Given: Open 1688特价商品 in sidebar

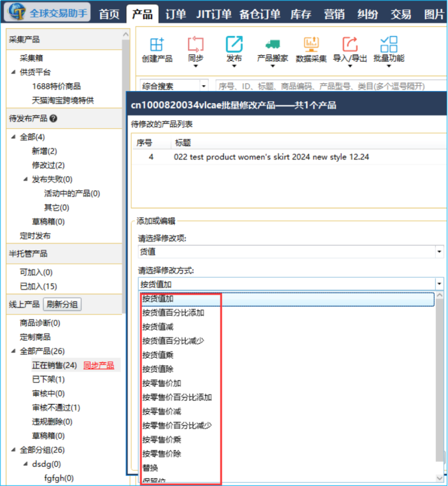Looking at the screenshot, I should pos(56,86).
